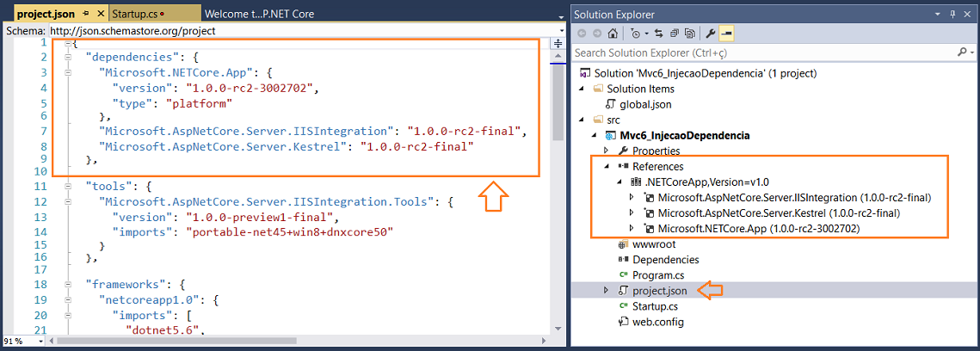Viewport: 980px width, 351px height.
Task: Collapse the "Microsoft.NETCore.App" block on line 3
Action: [67, 72]
